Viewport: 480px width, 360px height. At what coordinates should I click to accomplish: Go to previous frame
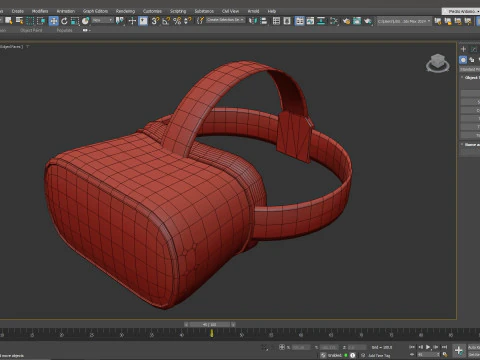pos(420,347)
